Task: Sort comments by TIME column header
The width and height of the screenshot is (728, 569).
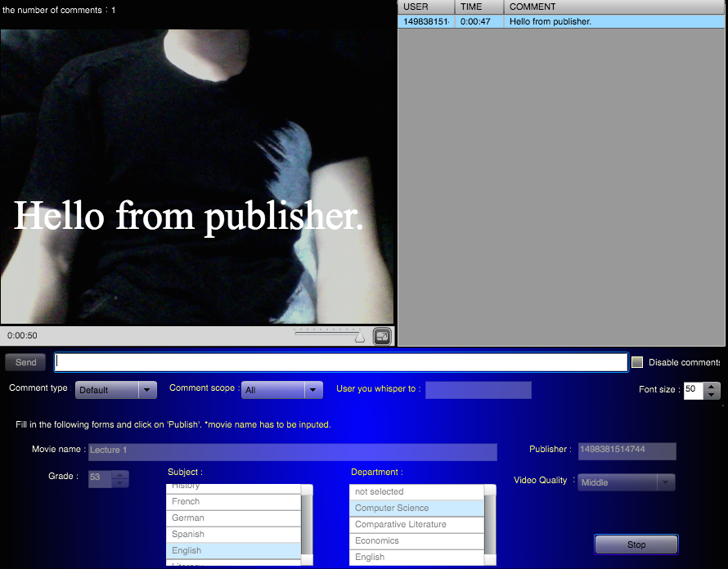Action: pyautogui.click(x=479, y=7)
